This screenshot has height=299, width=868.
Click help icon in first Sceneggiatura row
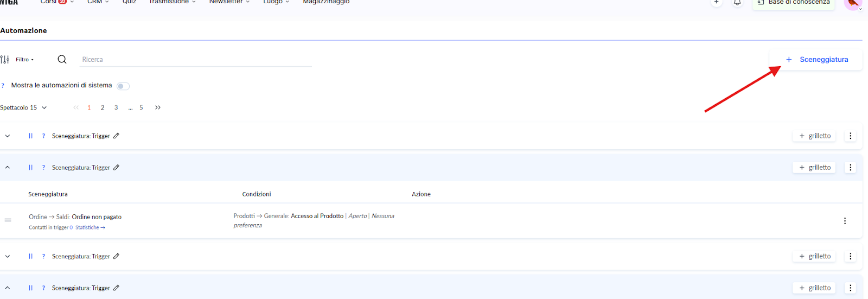[43, 136]
